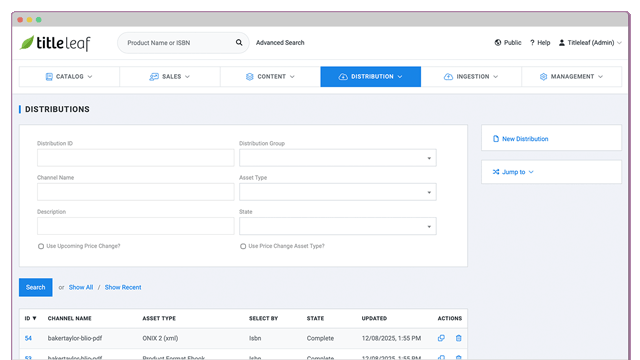Click the 12/08/2025, 1:55 PM cell in row 54
640x360 pixels.
pyautogui.click(x=391, y=338)
